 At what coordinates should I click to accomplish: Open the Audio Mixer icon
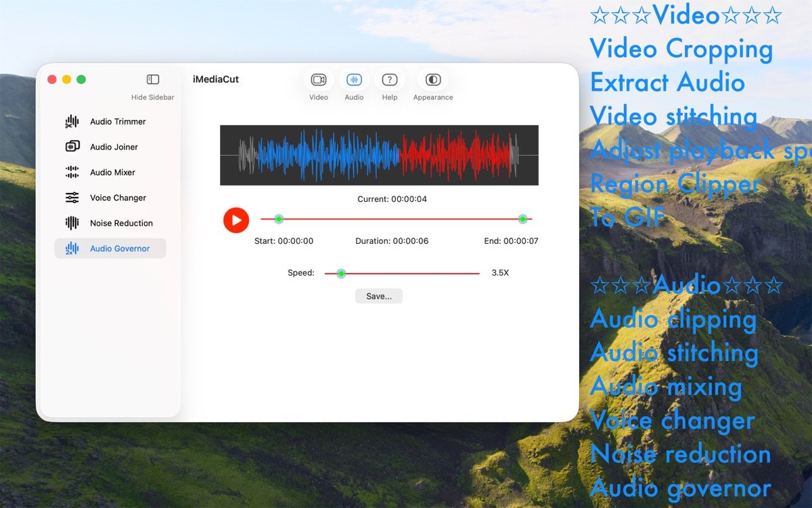pyautogui.click(x=72, y=172)
